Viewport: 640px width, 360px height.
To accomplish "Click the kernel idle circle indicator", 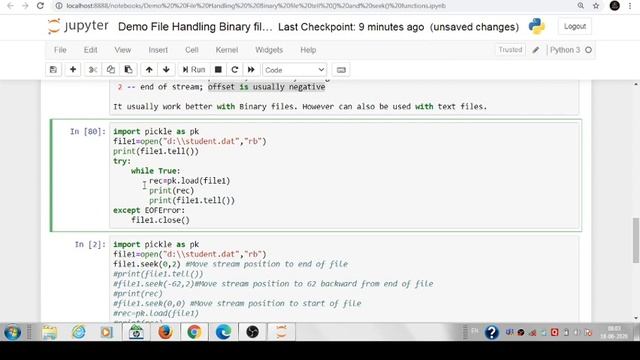I will click(x=588, y=50).
